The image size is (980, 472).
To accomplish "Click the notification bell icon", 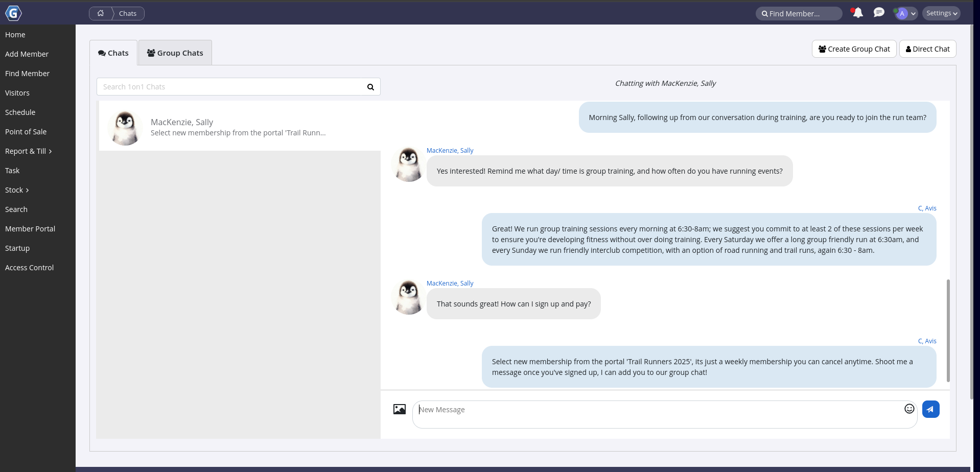I will pos(858,13).
